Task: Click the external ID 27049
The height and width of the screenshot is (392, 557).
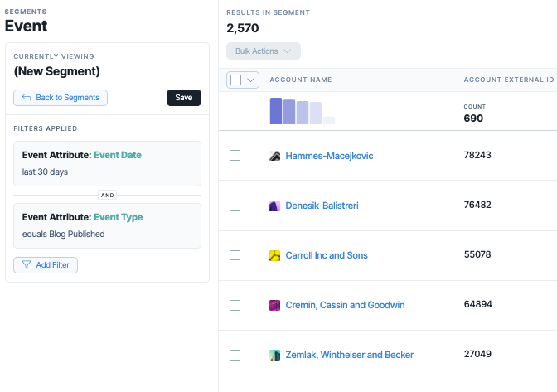Action: 477,354
